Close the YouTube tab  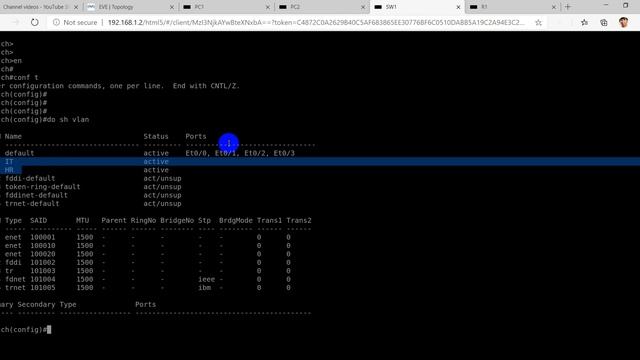[x=76, y=7]
